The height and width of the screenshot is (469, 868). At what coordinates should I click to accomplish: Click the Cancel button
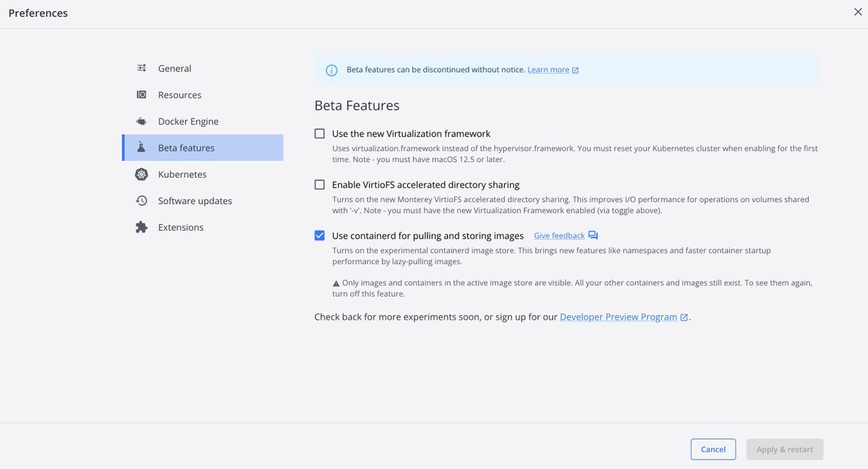pos(713,449)
